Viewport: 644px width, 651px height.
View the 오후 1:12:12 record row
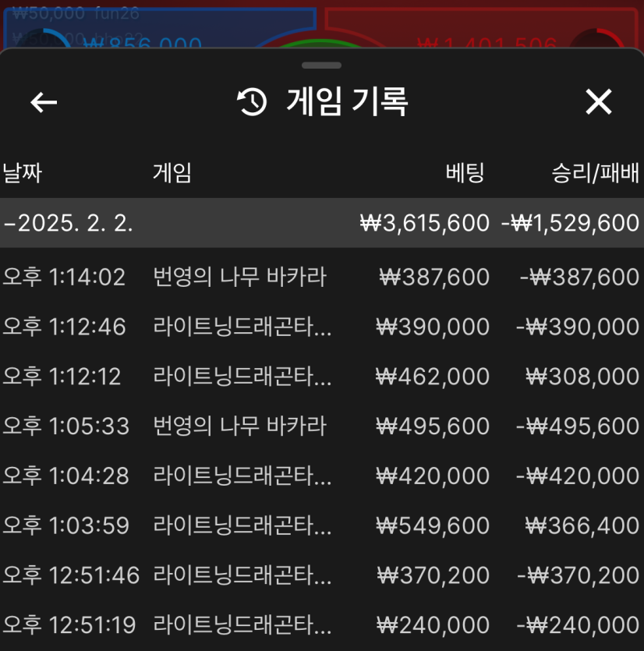(x=321, y=377)
